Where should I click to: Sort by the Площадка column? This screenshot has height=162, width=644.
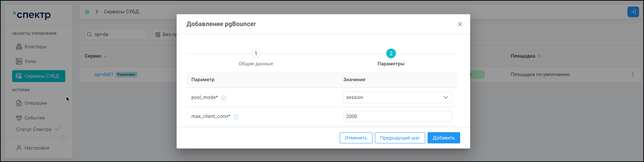click(x=539, y=56)
